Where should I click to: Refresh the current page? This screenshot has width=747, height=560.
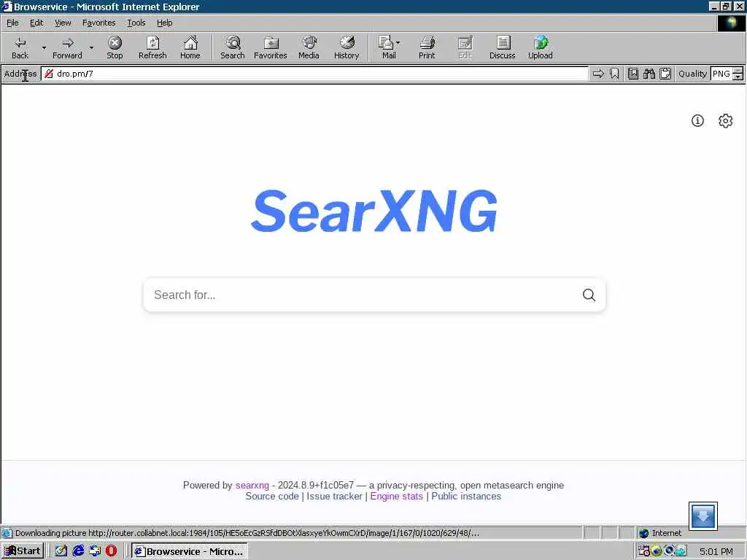pos(152,47)
